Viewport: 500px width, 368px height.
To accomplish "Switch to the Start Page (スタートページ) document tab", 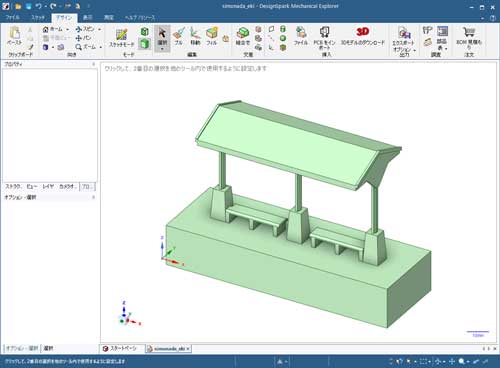I will (122, 348).
